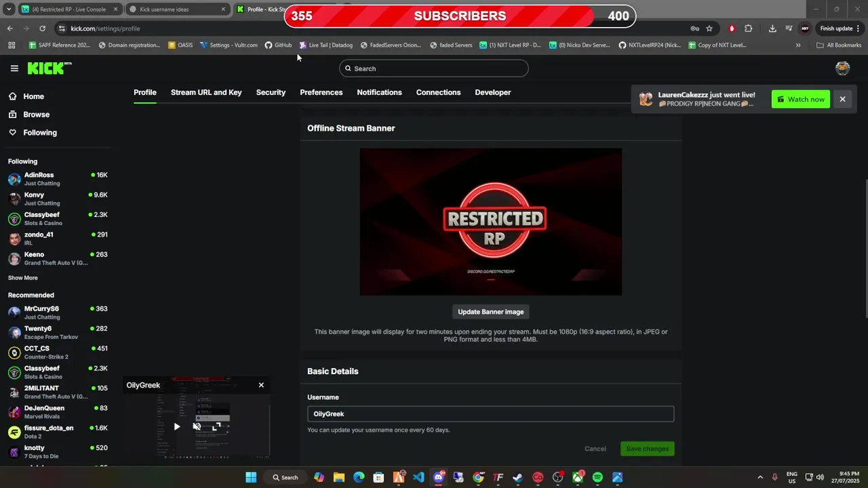Close the Kick username ideas tab
Image resolution: width=868 pixels, height=488 pixels.
[x=223, y=9]
